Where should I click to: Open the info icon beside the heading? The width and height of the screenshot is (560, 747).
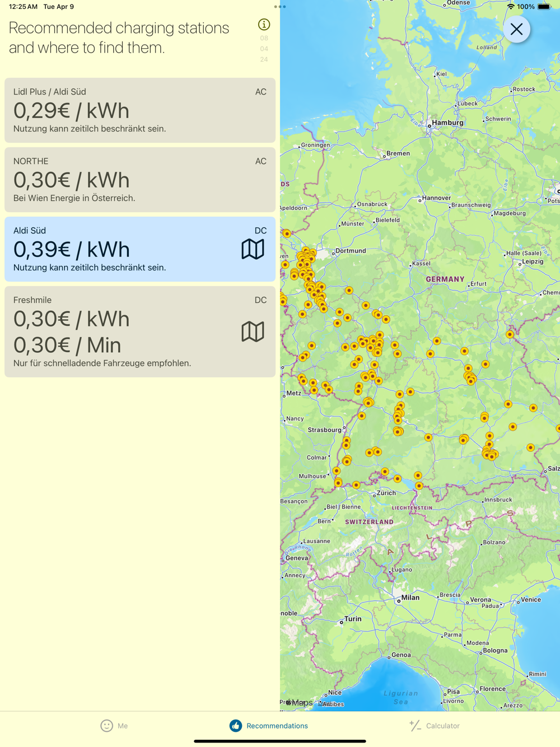264,25
